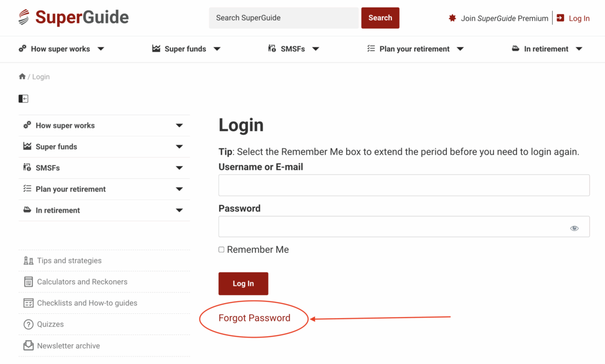Expand top nav Plan your retirement dropdown arrow

[460, 49]
